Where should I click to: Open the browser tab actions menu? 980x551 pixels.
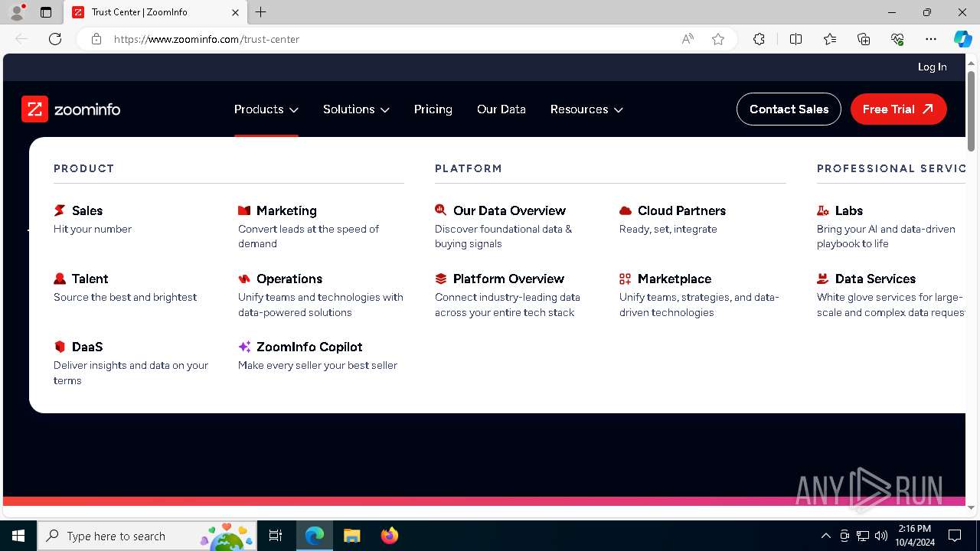[46, 12]
